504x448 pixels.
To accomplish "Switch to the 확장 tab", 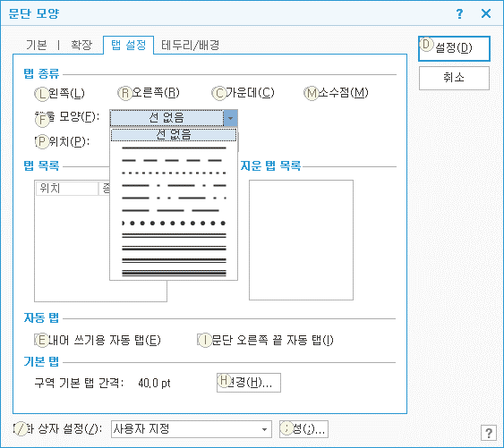I will coord(81,45).
